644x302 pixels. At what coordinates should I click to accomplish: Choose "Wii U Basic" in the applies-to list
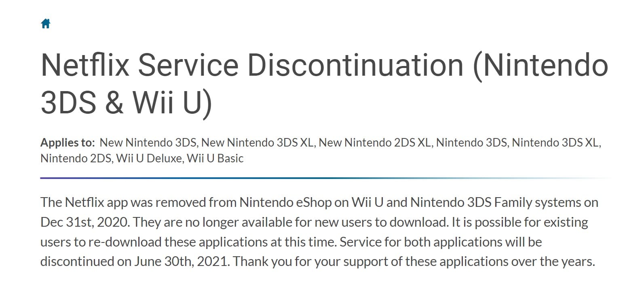click(215, 158)
